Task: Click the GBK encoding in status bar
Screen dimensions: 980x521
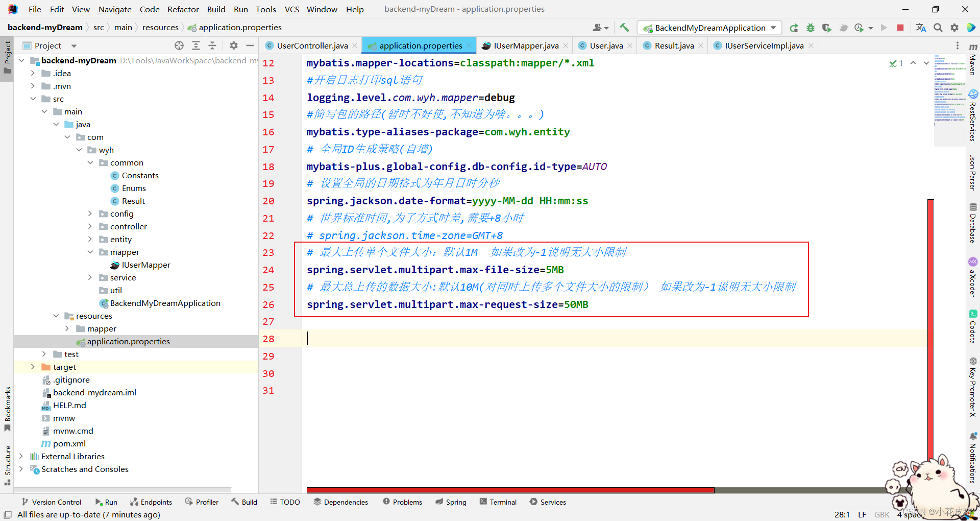Action: point(882,514)
